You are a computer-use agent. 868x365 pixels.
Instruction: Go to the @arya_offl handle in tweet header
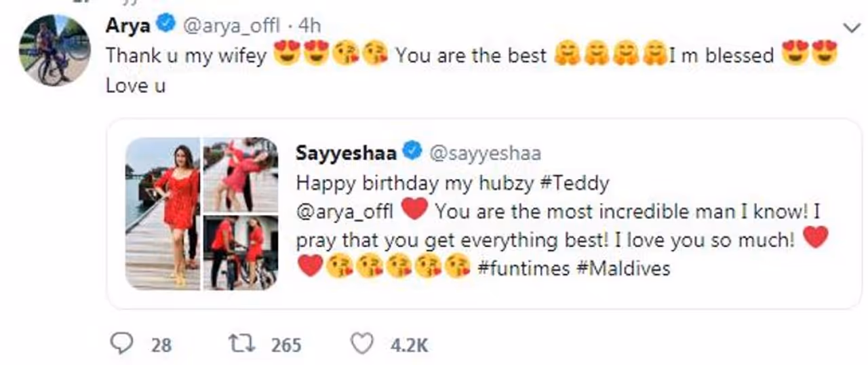pyautogui.click(x=229, y=26)
